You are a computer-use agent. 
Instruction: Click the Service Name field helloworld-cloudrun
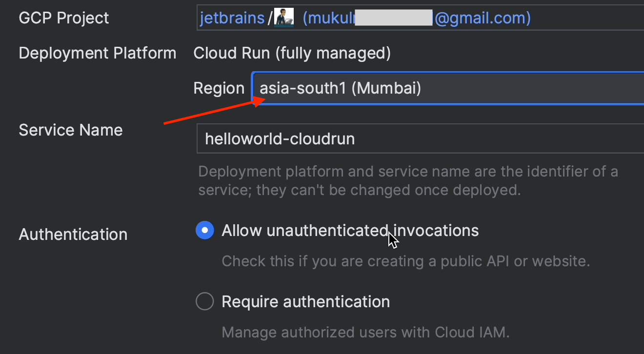(421, 139)
